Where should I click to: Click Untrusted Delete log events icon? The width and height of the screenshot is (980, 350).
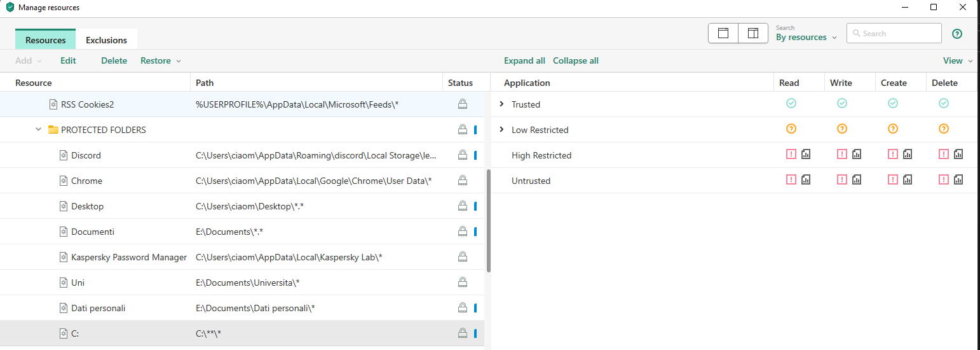click(958, 179)
